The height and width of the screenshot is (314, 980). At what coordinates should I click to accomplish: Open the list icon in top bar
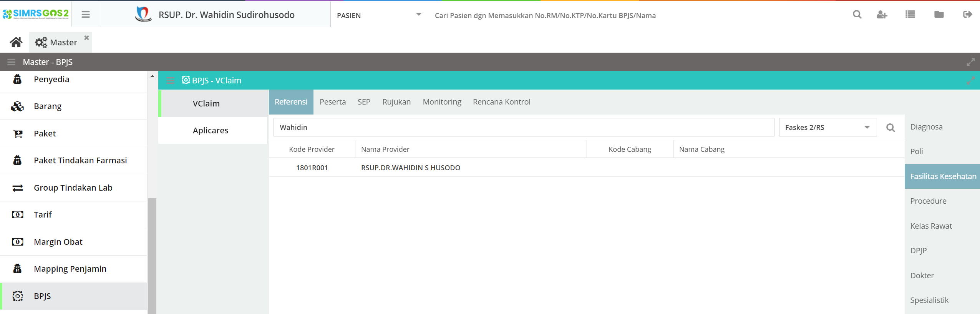[910, 15]
